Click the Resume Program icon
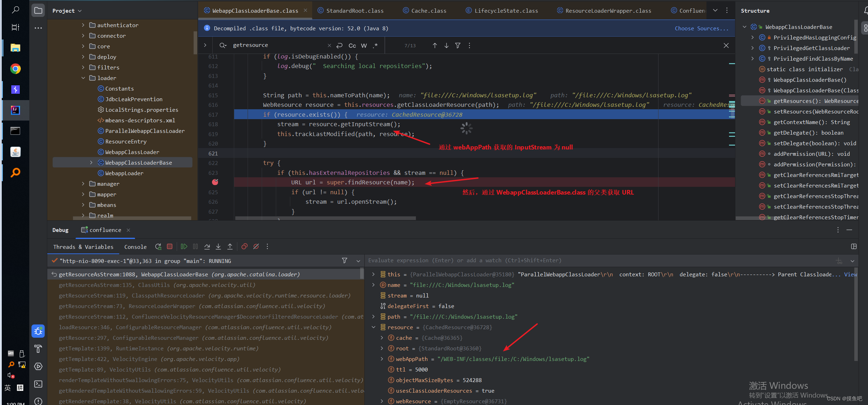868x405 pixels. click(184, 246)
